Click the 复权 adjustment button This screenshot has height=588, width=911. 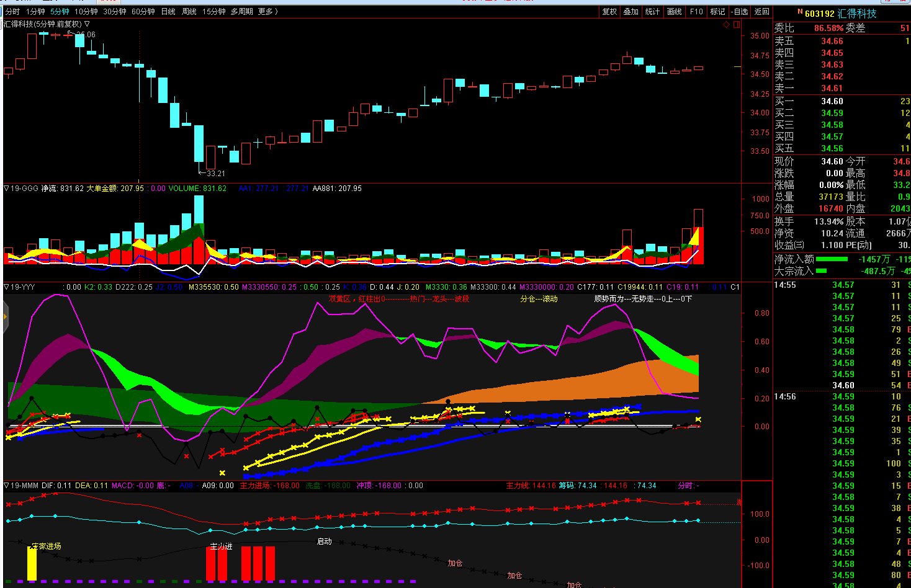(x=610, y=12)
